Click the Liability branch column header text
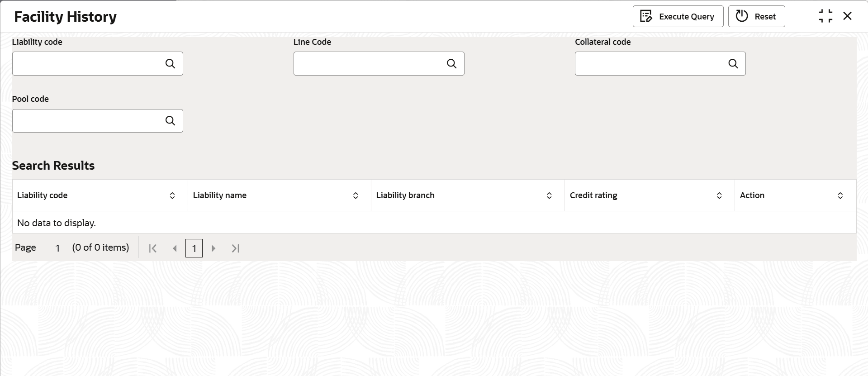 405,195
